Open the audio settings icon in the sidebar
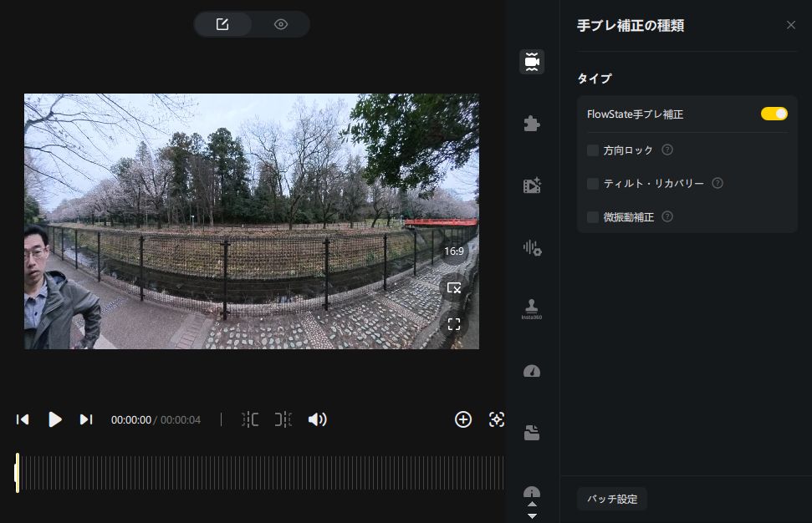The image size is (812, 523). pyautogui.click(x=532, y=247)
